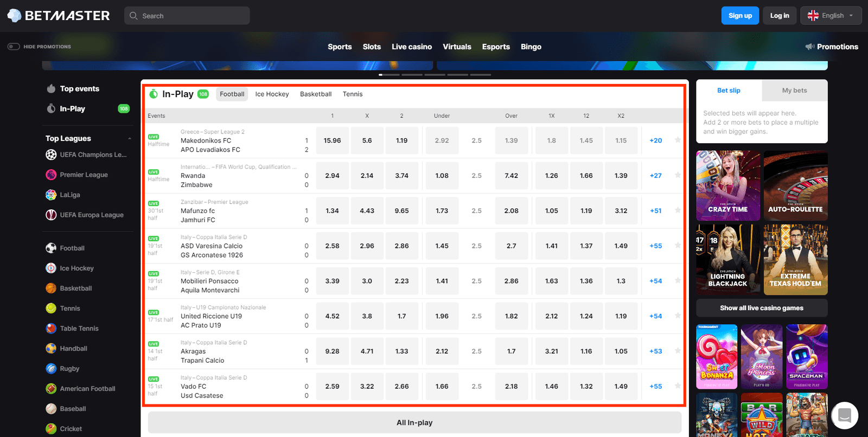Open the Spaceman game thumbnail
Screen dimensions: 868x437
(x=807, y=357)
